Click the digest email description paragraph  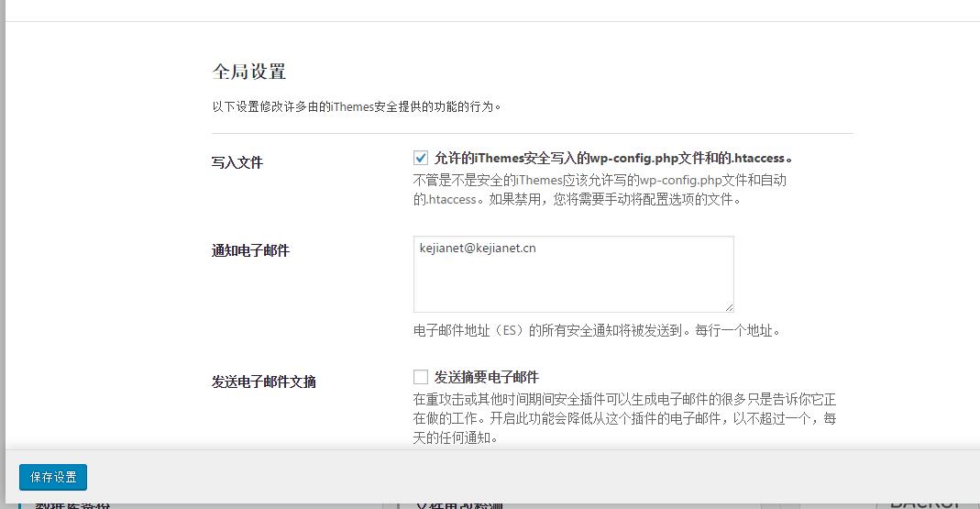623,419
